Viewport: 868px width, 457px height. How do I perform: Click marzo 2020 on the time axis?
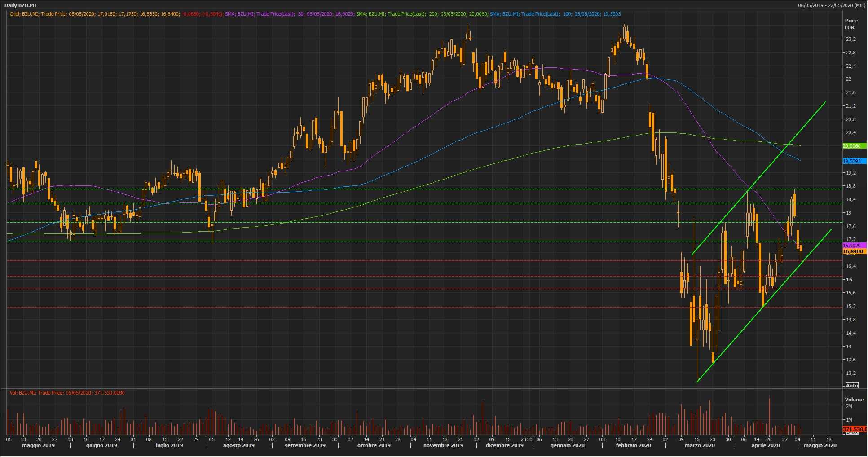700,445
